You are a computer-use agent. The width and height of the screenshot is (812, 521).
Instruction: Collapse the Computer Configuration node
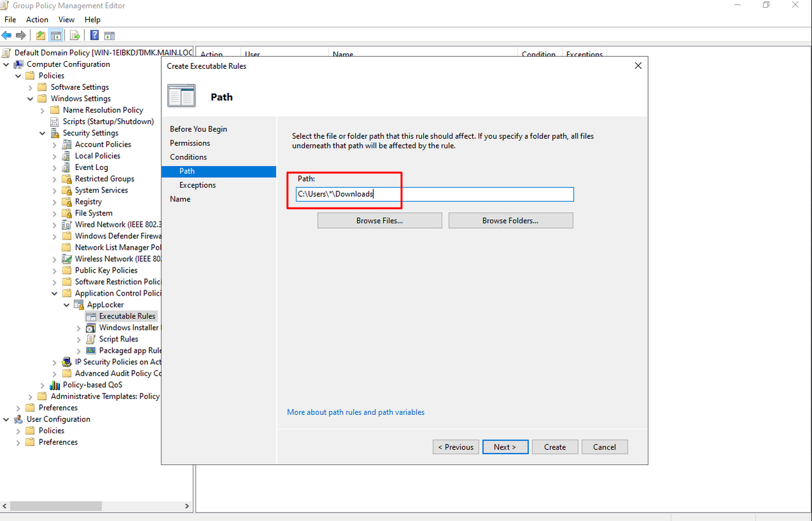7,64
